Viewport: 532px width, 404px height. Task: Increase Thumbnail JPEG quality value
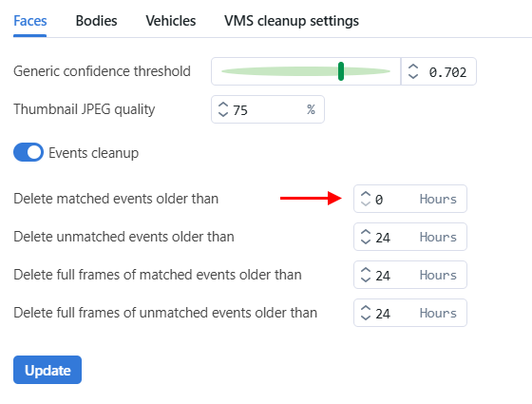[223, 105]
